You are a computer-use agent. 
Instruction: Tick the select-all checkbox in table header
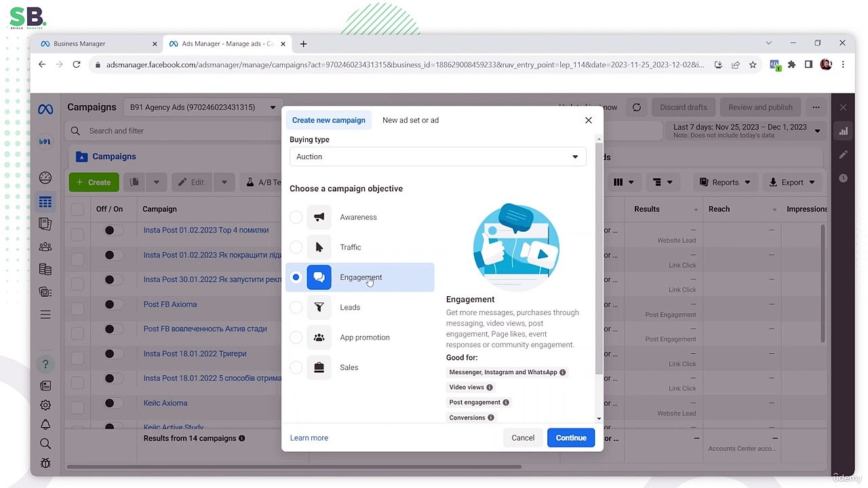(78, 209)
